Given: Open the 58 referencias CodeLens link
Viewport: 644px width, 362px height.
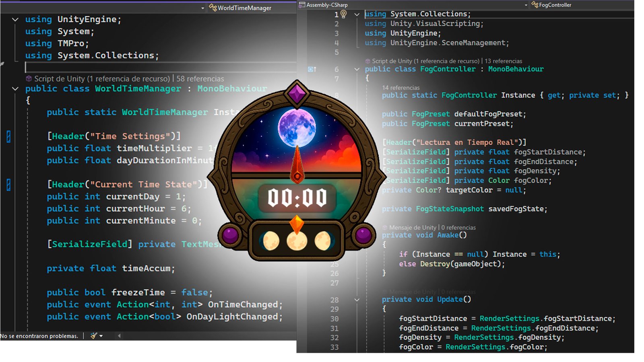Looking at the screenshot, I should tap(200, 79).
